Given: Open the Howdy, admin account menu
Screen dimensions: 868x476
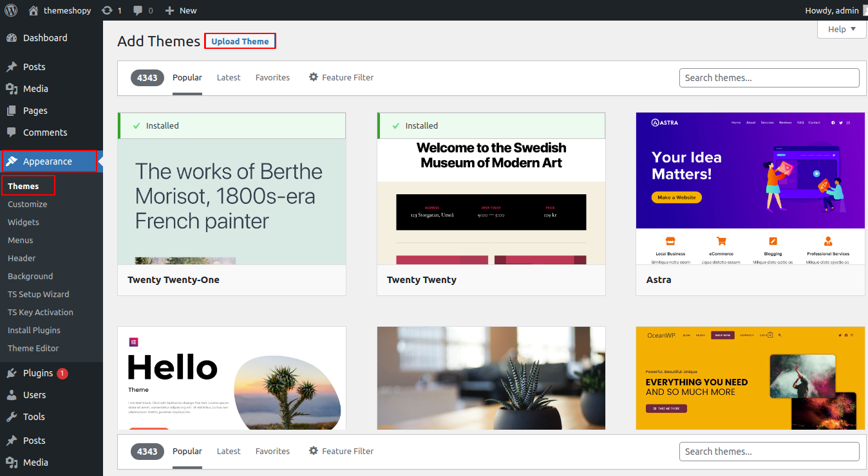Looking at the screenshot, I should [832, 10].
